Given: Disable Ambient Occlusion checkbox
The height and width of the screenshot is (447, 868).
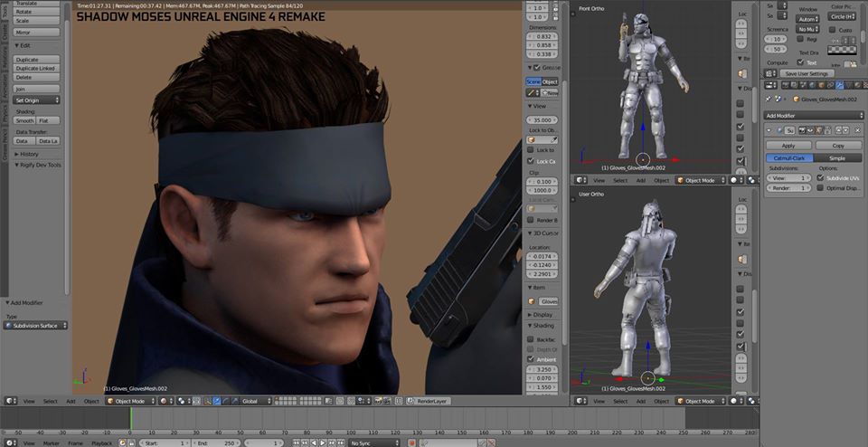Looking at the screenshot, I should point(531,359).
